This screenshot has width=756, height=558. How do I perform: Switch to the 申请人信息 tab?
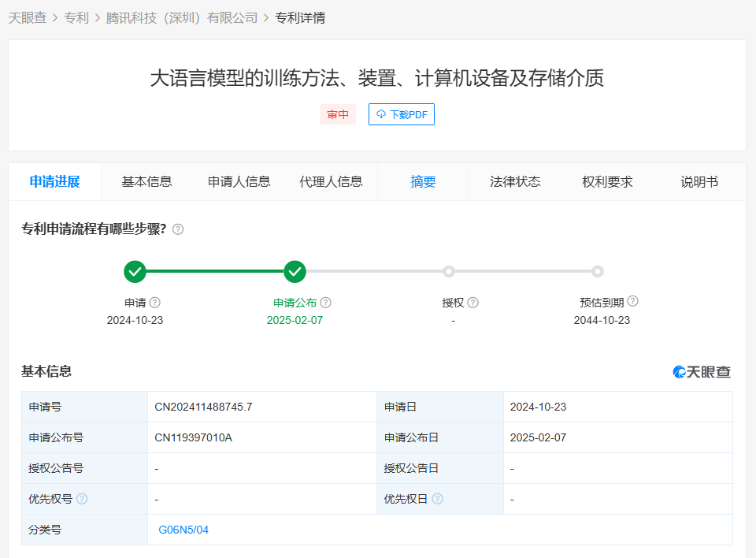tap(239, 181)
